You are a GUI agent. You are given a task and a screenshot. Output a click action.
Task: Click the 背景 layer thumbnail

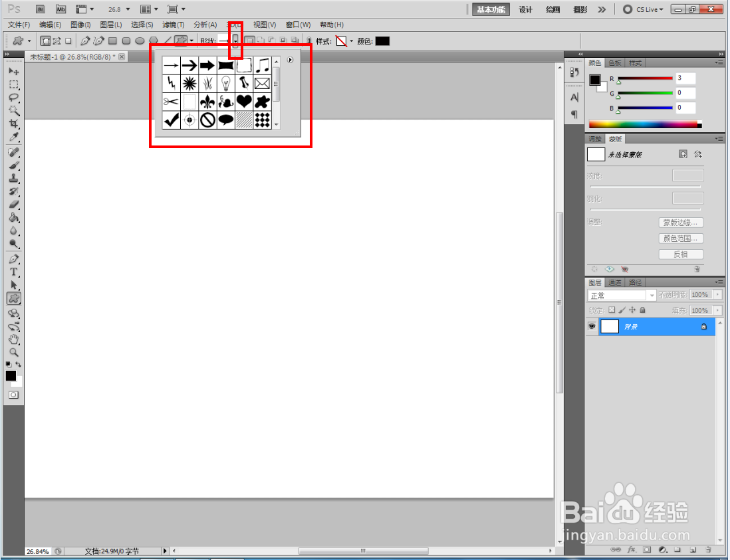610,327
